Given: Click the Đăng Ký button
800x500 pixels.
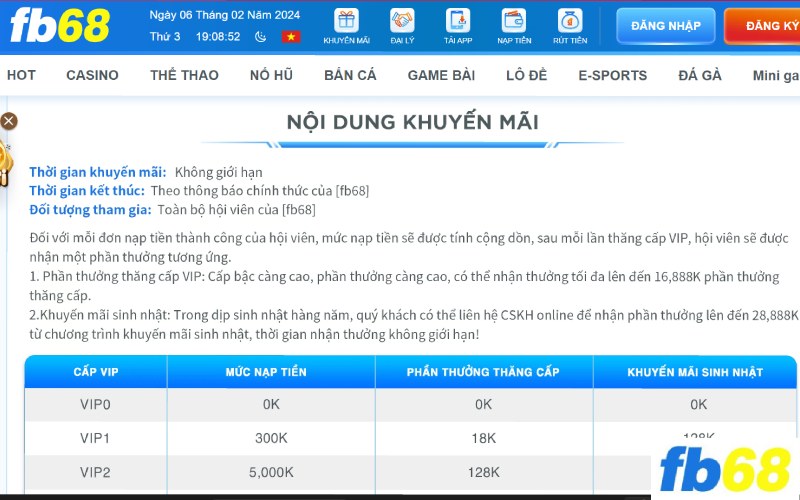Looking at the screenshot, I should click(762, 26).
